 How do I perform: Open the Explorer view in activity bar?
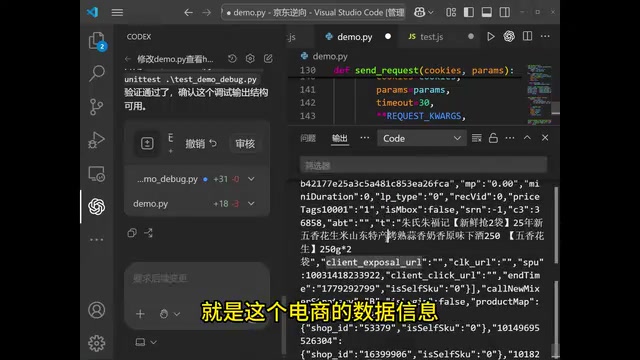click(97, 41)
